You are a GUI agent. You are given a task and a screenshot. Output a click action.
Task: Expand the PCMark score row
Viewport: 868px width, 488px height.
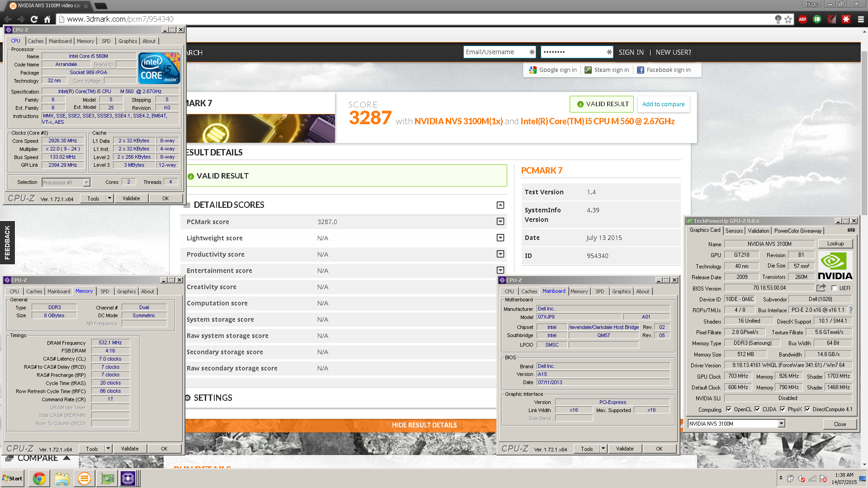(x=500, y=221)
